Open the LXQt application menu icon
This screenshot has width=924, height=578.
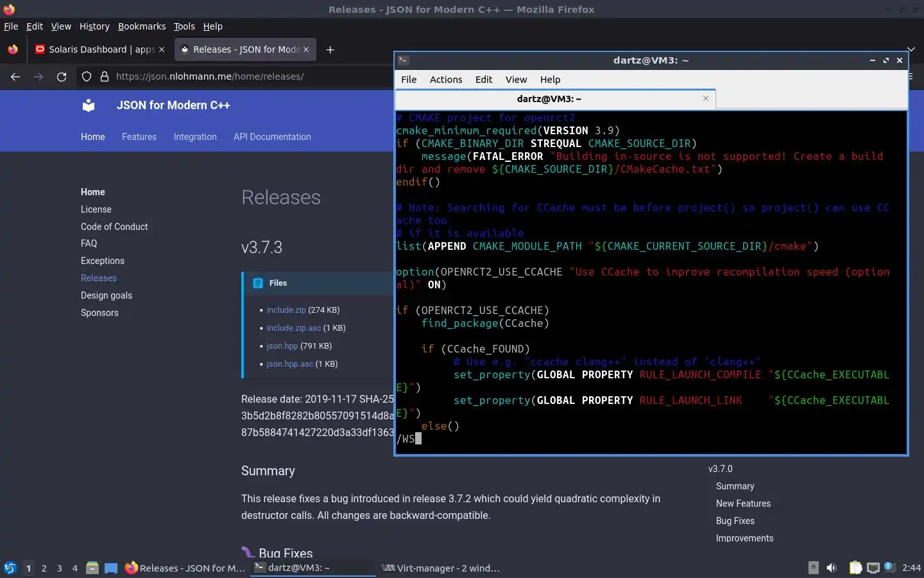[10, 568]
